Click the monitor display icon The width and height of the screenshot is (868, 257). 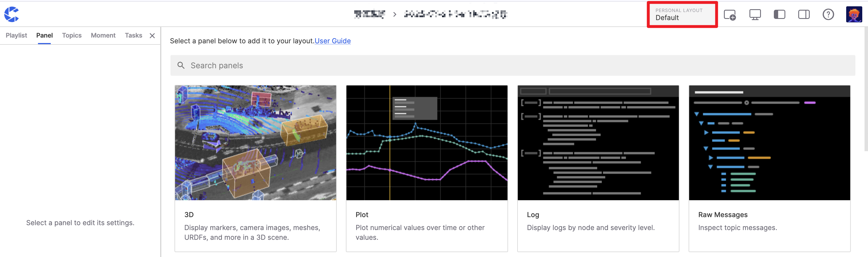(755, 15)
